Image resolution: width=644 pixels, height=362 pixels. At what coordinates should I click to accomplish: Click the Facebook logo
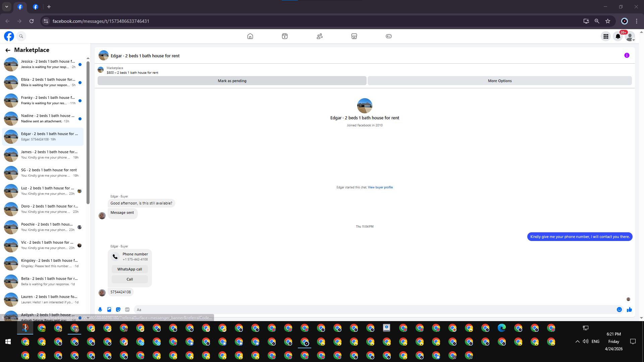(9, 36)
